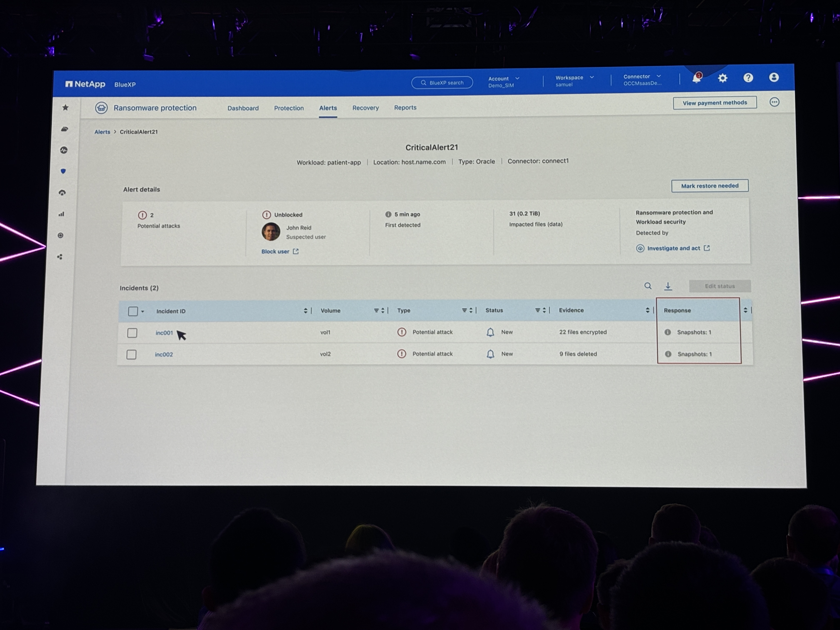Click the Block user link
840x630 pixels.
[280, 251]
